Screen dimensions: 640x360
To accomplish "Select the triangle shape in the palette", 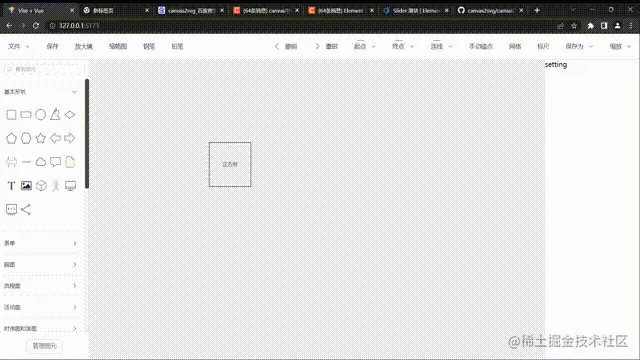I will 55,114.
